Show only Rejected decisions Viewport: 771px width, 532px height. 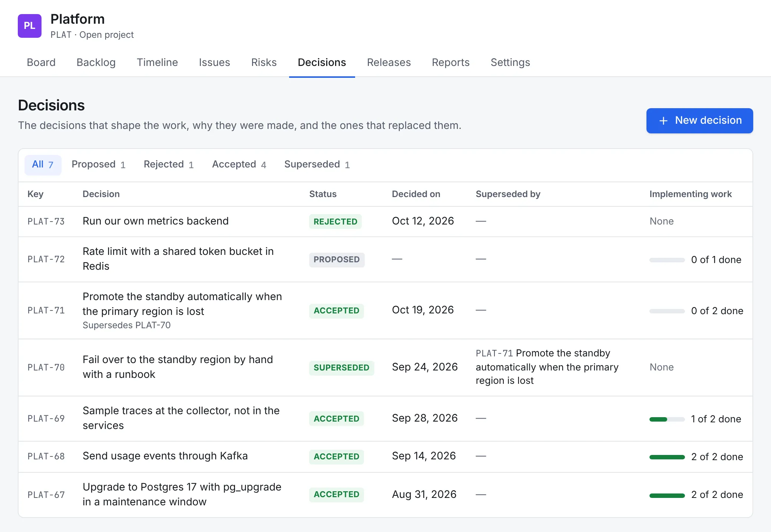click(169, 165)
